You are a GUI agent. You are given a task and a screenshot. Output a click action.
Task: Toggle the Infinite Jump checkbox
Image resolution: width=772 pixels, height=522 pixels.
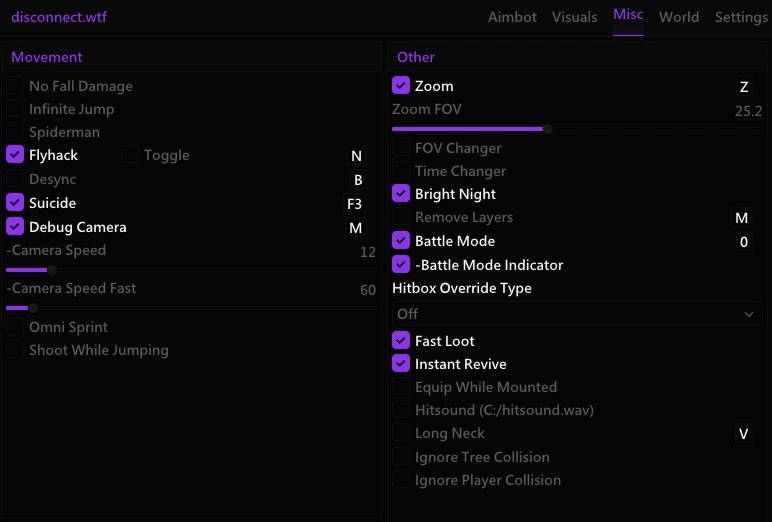[x=15, y=108]
